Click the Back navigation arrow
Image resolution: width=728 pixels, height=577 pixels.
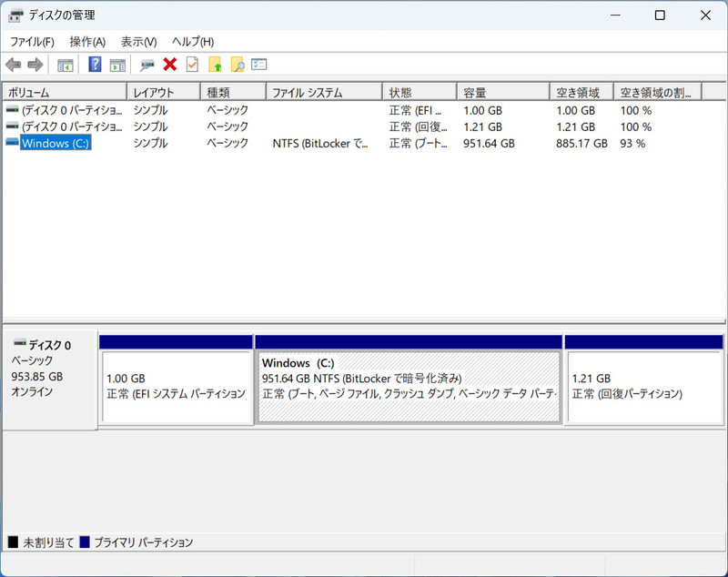13,64
